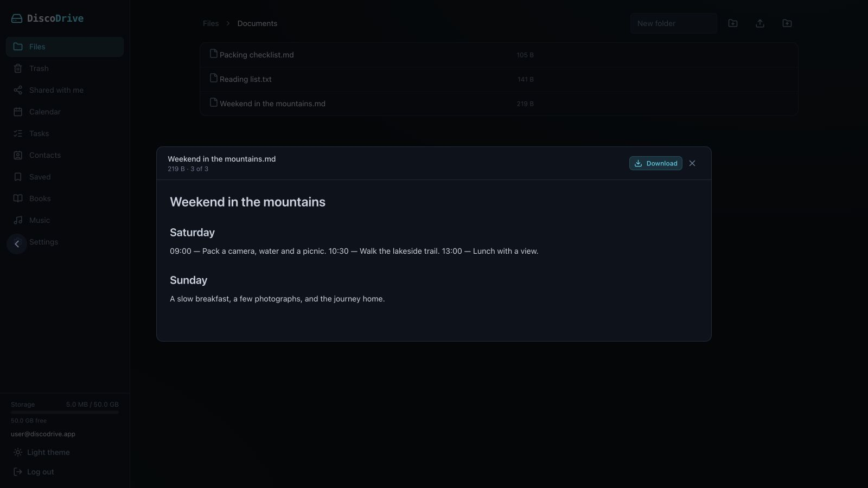This screenshot has height=488, width=868.
Task: Click the 50.0 GB free label
Action: 29,421
